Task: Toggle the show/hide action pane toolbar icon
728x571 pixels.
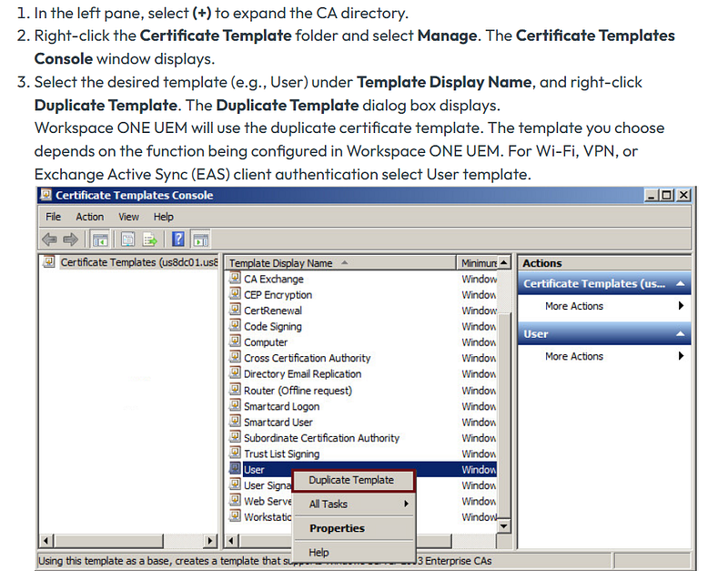Action: pos(200,240)
